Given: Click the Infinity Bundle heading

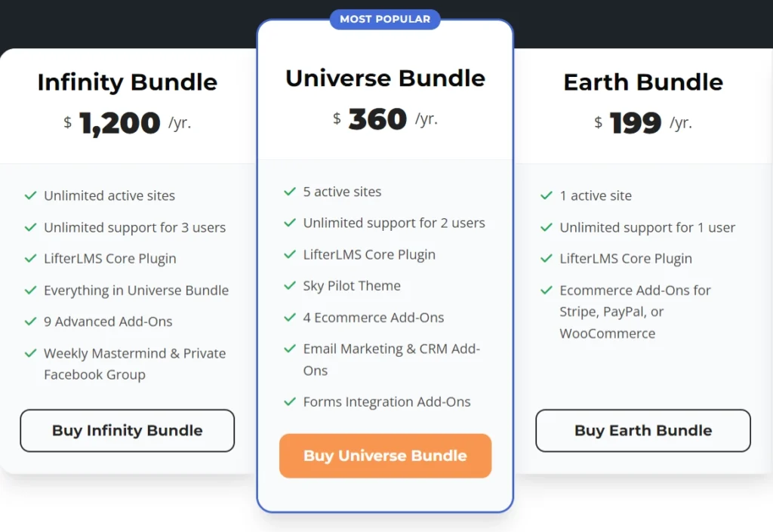Looking at the screenshot, I should (128, 81).
